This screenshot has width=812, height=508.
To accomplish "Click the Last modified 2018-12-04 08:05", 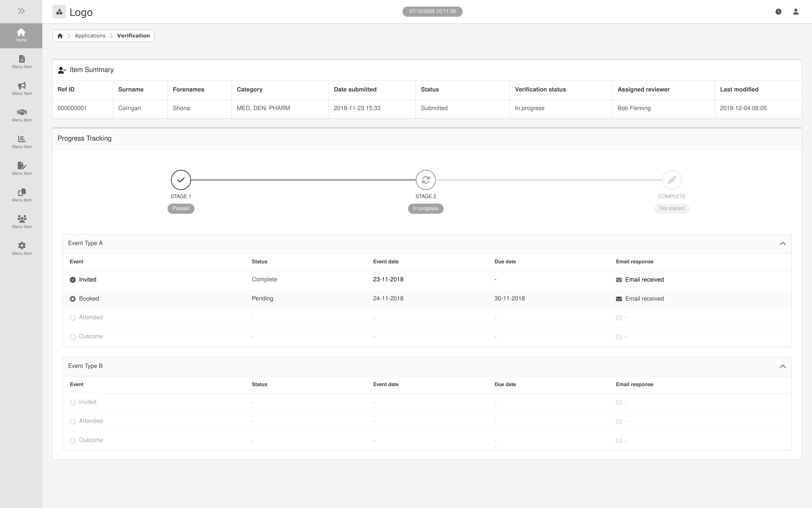I will click(x=743, y=108).
